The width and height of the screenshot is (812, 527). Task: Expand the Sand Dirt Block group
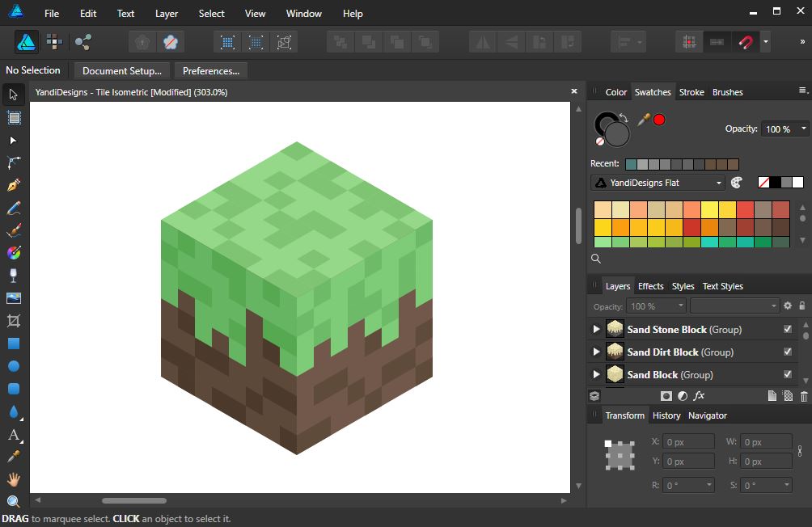point(596,352)
